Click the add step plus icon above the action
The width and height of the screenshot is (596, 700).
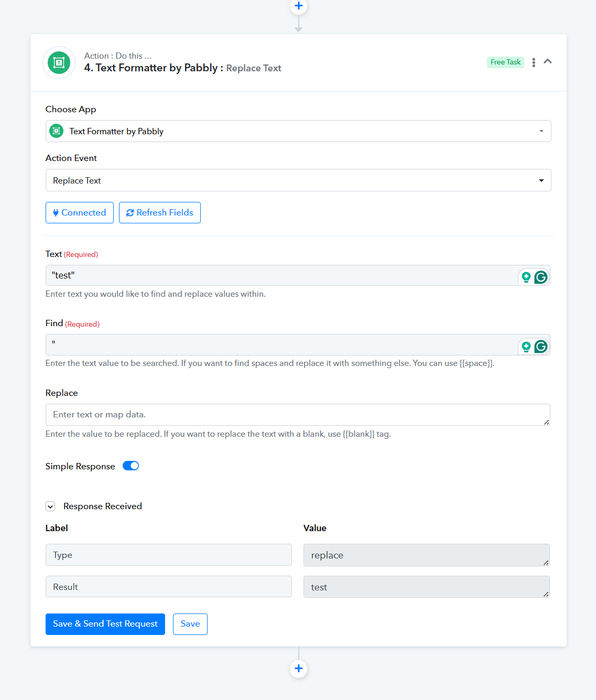click(x=298, y=6)
